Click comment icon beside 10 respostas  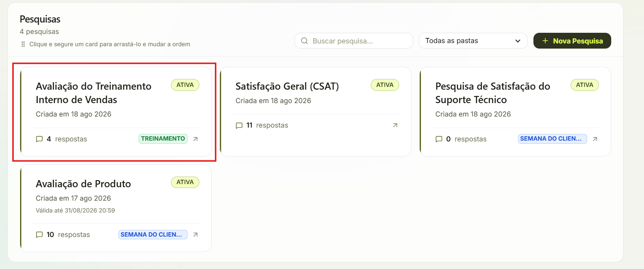click(39, 235)
